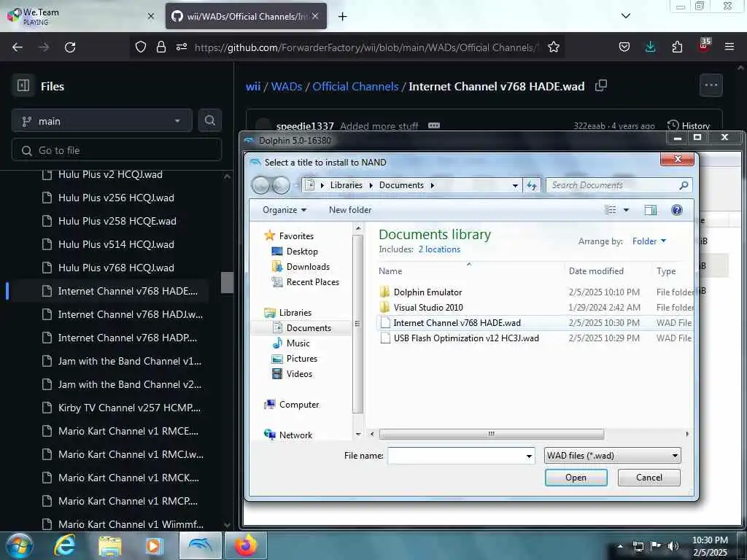Open the list all tabs chevron
This screenshot has width=747, height=560.
pyautogui.click(x=625, y=16)
